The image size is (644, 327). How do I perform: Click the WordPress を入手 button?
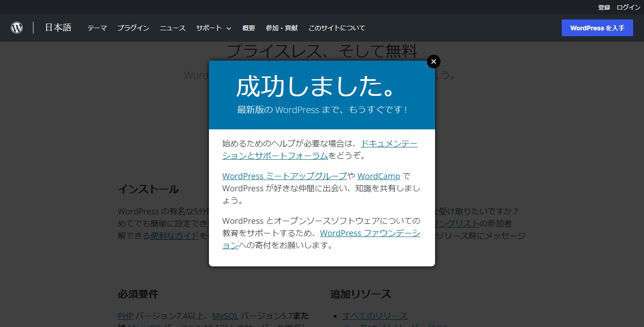click(597, 28)
